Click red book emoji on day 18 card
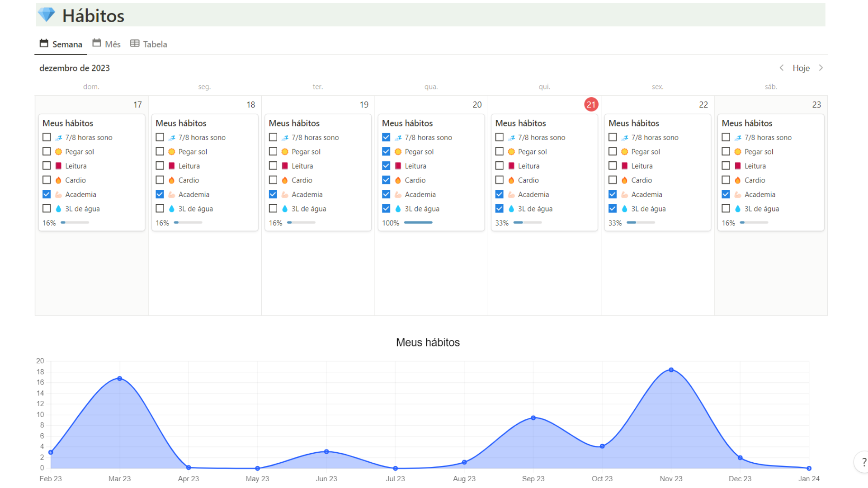This screenshot has width=868, height=488. click(172, 166)
